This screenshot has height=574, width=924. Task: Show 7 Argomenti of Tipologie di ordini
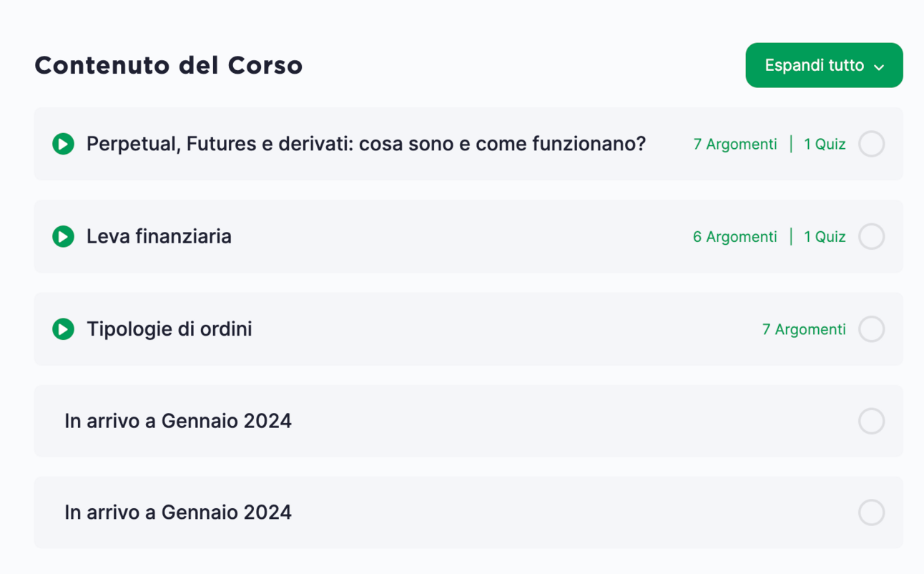[x=804, y=329]
